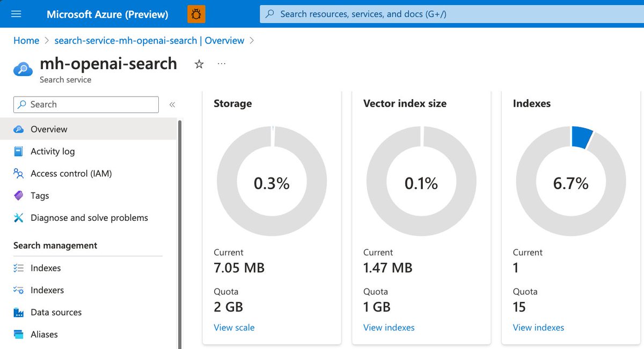
Task: Collapse the sidebar with double chevron
Action: pos(172,105)
